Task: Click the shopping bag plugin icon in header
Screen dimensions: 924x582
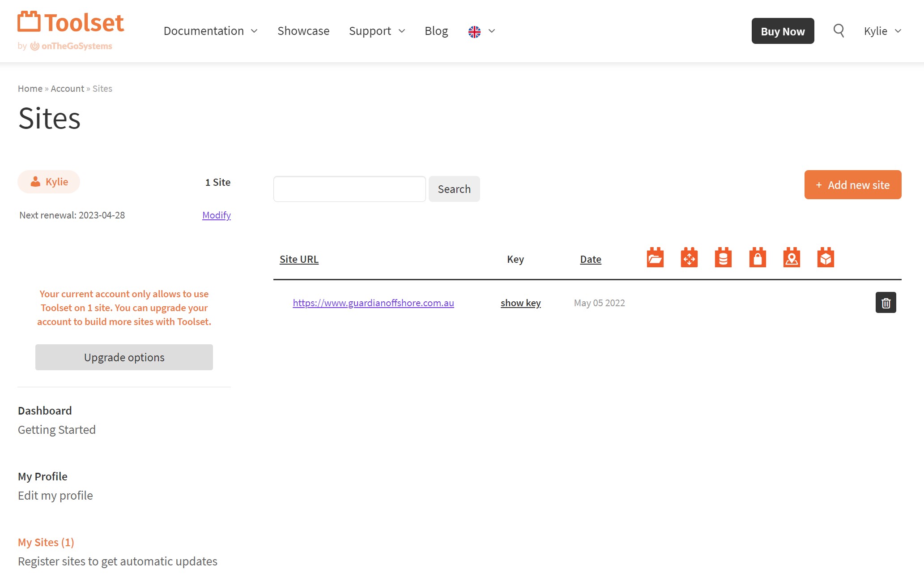Action: (x=758, y=257)
